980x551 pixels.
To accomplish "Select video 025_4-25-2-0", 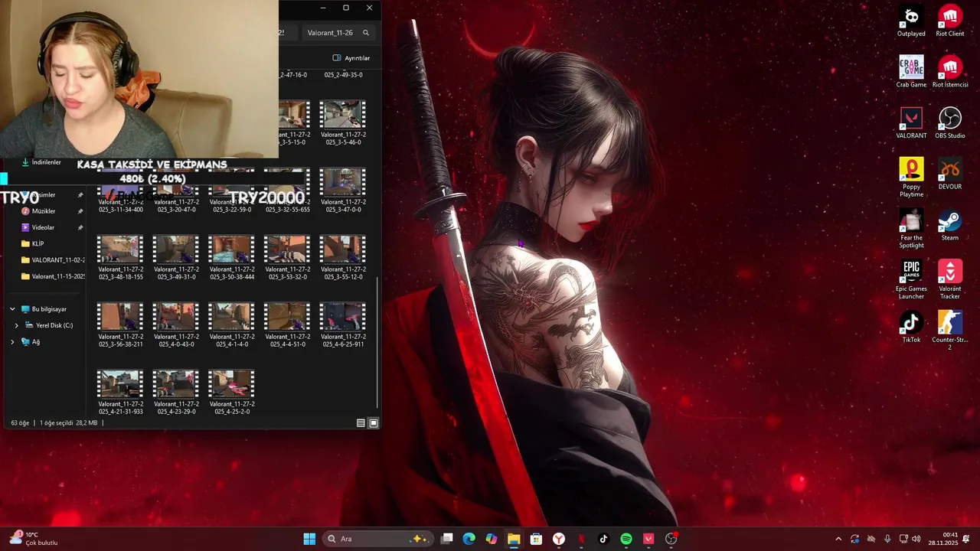I will pyautogui.click(x=232, y=393).
